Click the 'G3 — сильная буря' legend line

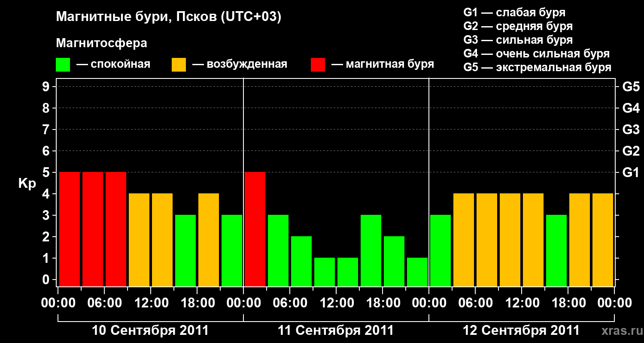pyautogui.click(x=518, y=40)
